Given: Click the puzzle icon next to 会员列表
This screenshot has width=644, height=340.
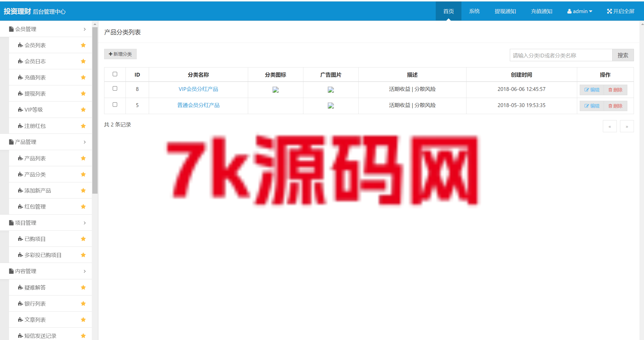Looking at the screenshot, I should click(x=20, y=45).
